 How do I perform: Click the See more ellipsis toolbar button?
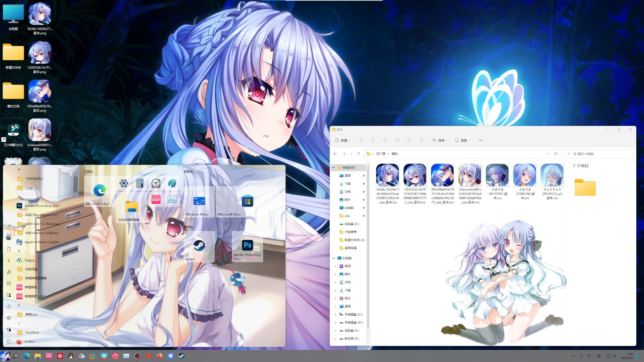tap(480, 140)
